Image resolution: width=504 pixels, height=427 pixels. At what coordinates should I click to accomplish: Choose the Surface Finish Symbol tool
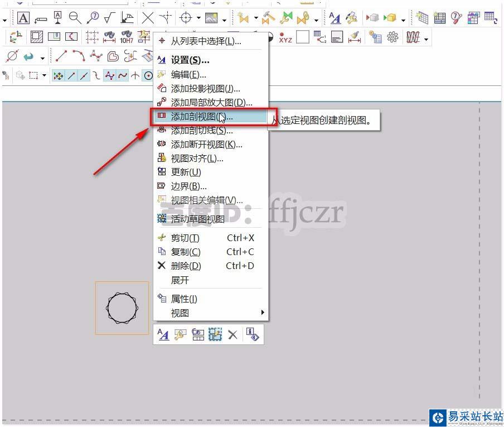[x=110, y=18]
